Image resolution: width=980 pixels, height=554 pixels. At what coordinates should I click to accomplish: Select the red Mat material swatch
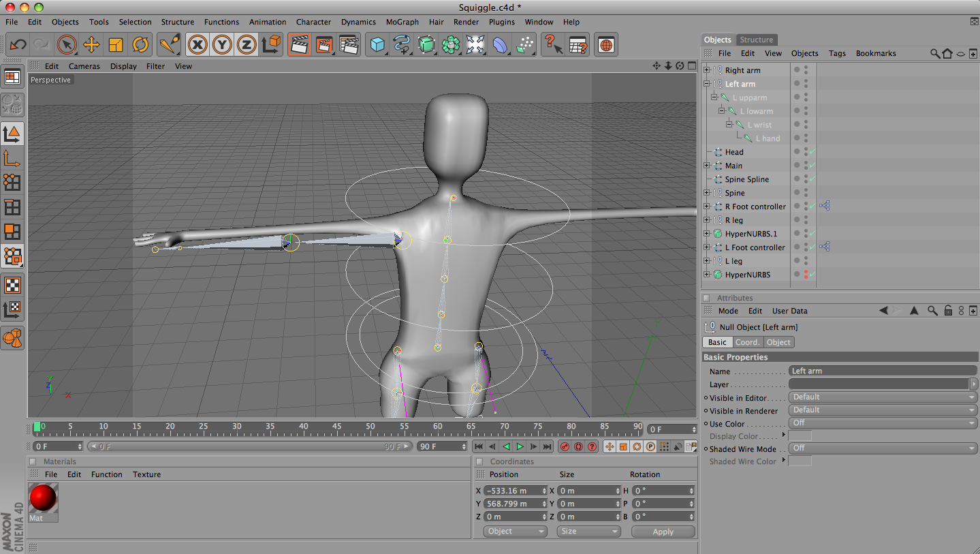42,498
